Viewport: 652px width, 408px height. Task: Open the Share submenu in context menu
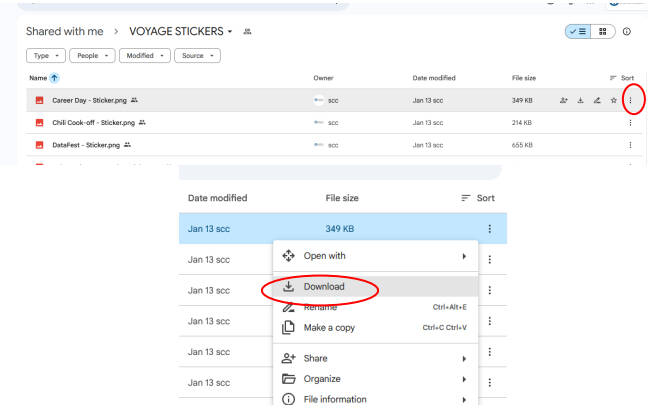coord(315,358)
